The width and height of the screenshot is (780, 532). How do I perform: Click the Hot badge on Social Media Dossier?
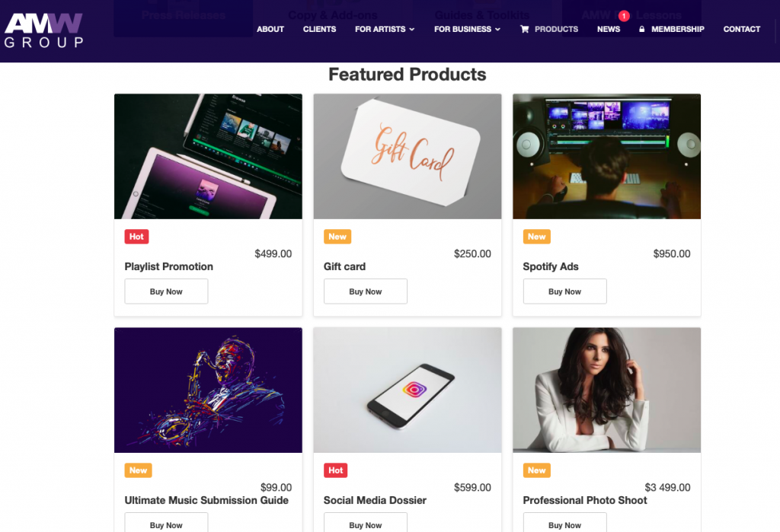335,470
